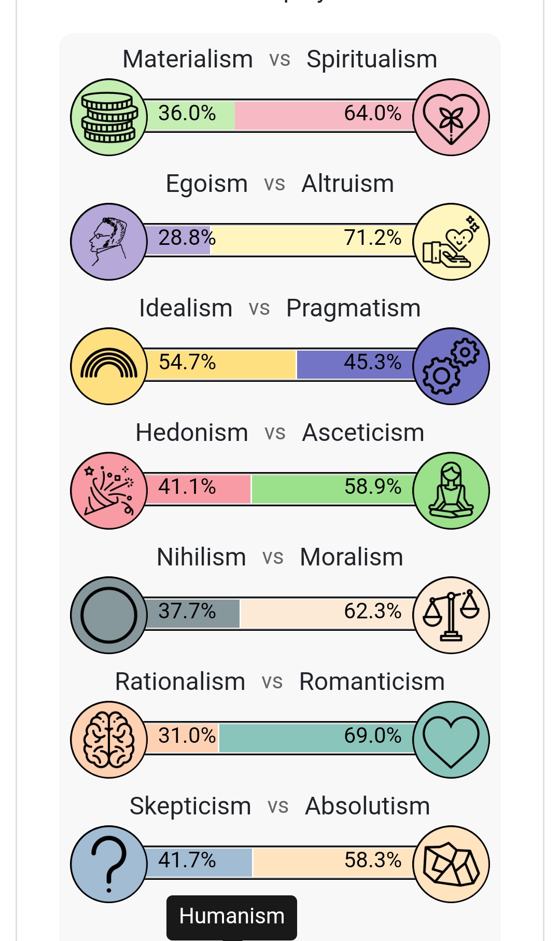Image resolution: width=560 pixels, height=941 pixels.
Task: Select the Skepticism question mark icon
Action: coord(109,864)
